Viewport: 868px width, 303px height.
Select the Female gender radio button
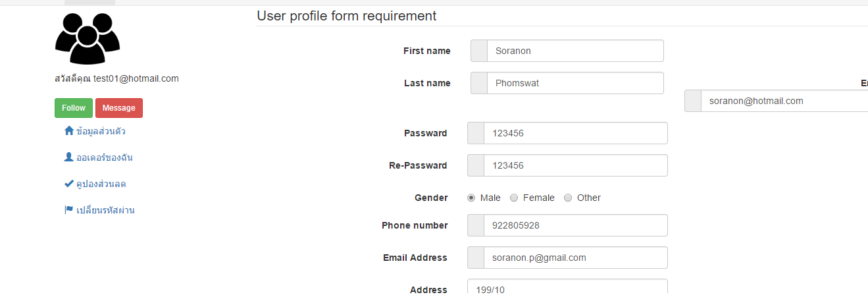514,198
